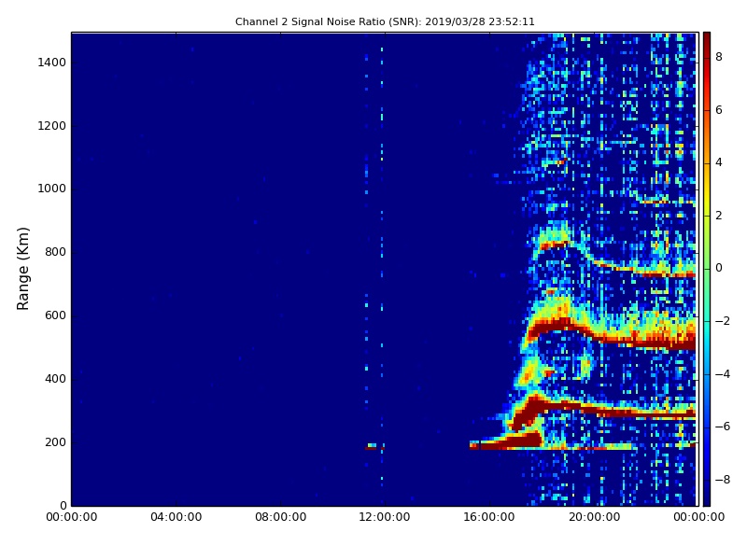Click the 'Range (Km)' y-axis label

[22, 269]
